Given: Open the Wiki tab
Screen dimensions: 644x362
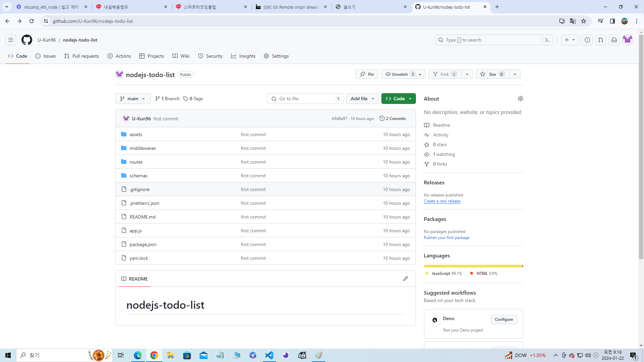Looking at the screenshot, I should click(181, 56).
